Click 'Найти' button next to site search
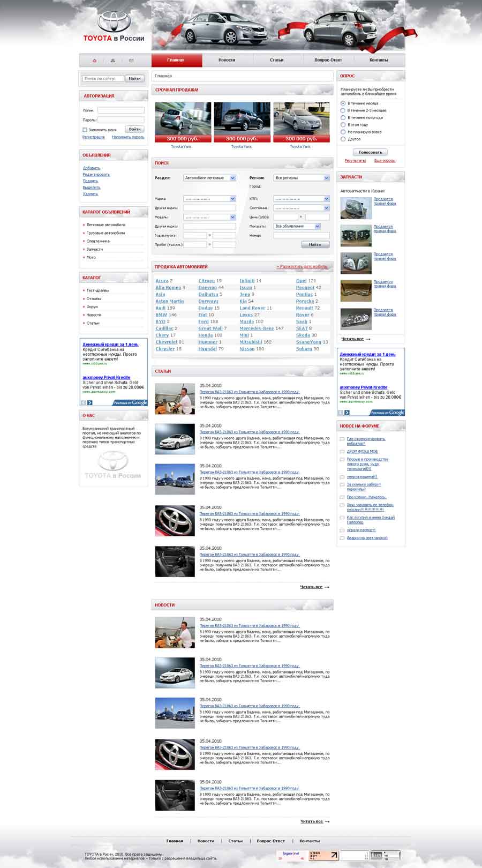 coord(134,79)
